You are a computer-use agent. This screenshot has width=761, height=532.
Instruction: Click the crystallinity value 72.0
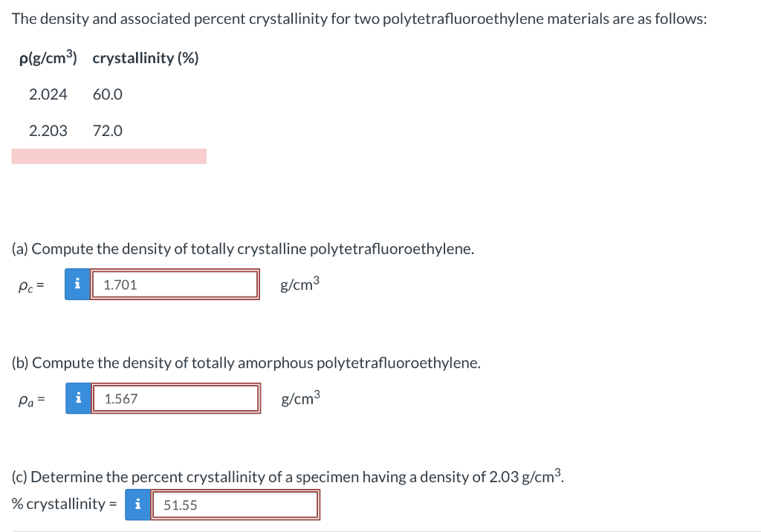point(107,131)
